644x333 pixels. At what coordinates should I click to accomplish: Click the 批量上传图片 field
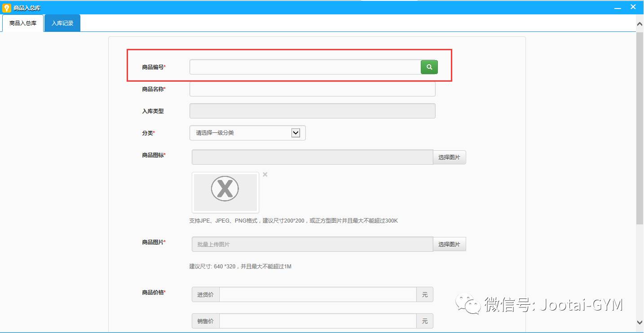point(313,244)
